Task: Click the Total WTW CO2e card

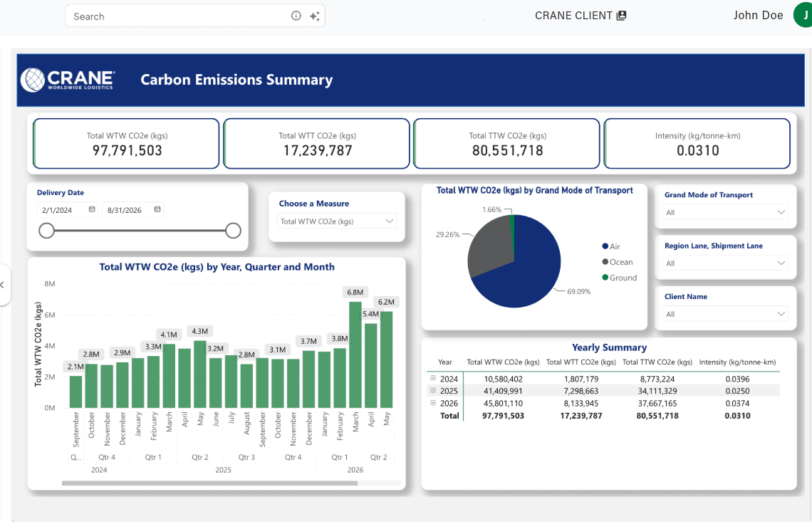Action: point(126,143)
